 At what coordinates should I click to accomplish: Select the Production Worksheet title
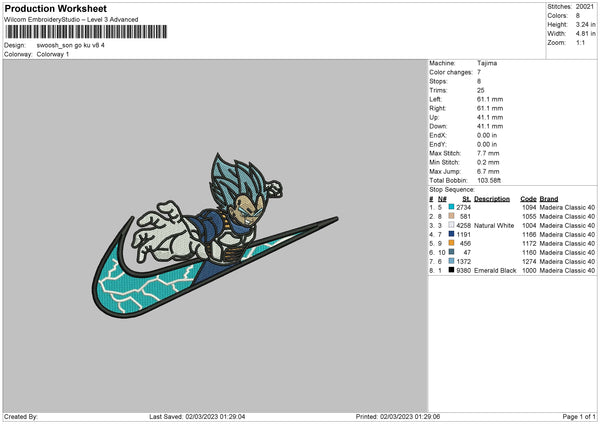point(55,8)
